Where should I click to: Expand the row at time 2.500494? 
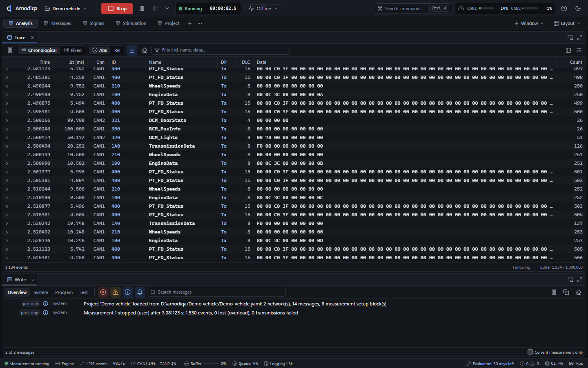[7, 146]
